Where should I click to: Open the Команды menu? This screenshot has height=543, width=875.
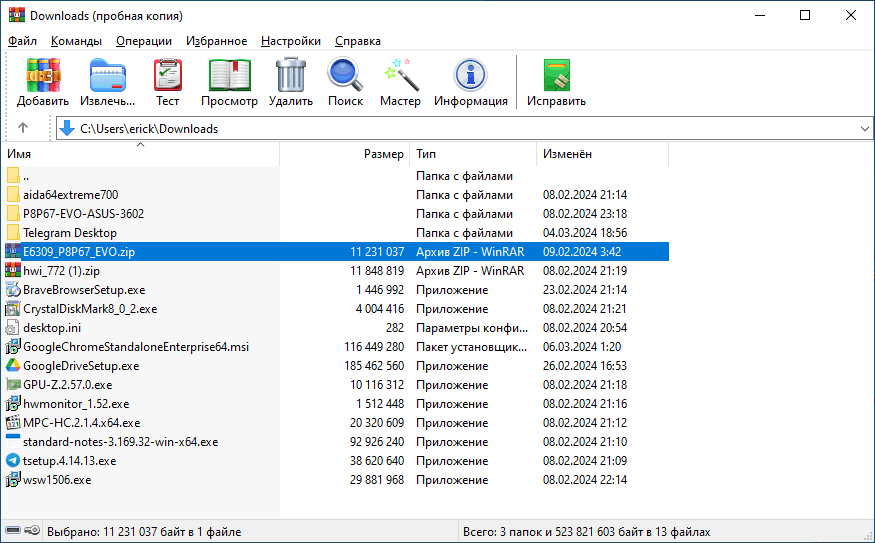[x=76, y=41]
